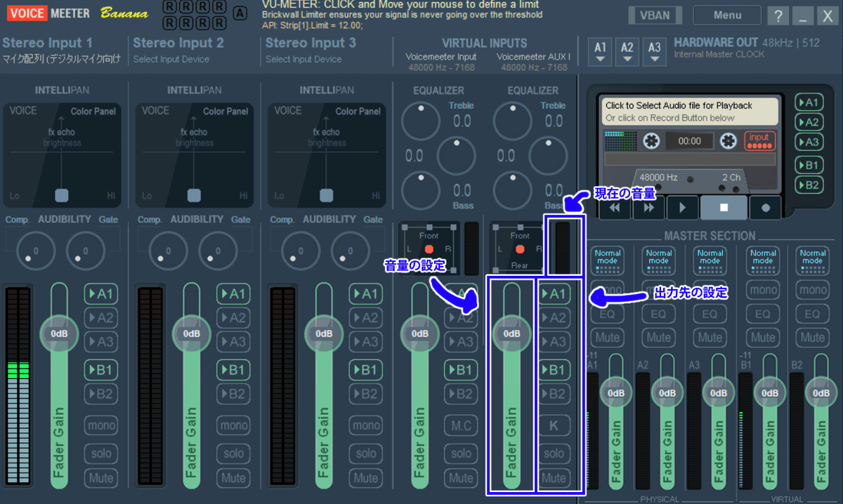Open the A2 hardware out device dropdown
The height and width of the screenshot is (504, 843).
627,51
